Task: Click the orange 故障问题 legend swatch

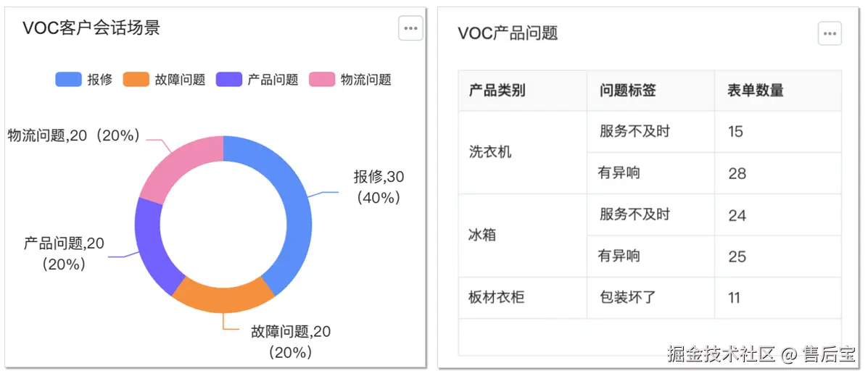Action: click(136, 80)
